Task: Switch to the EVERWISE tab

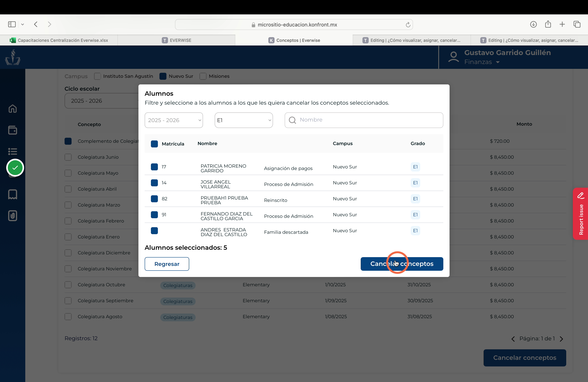Action: coord(176,40)
